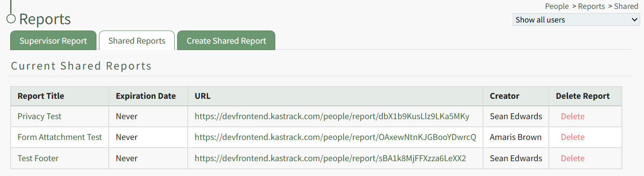Delete the Privacy Test report

[573, 116]
